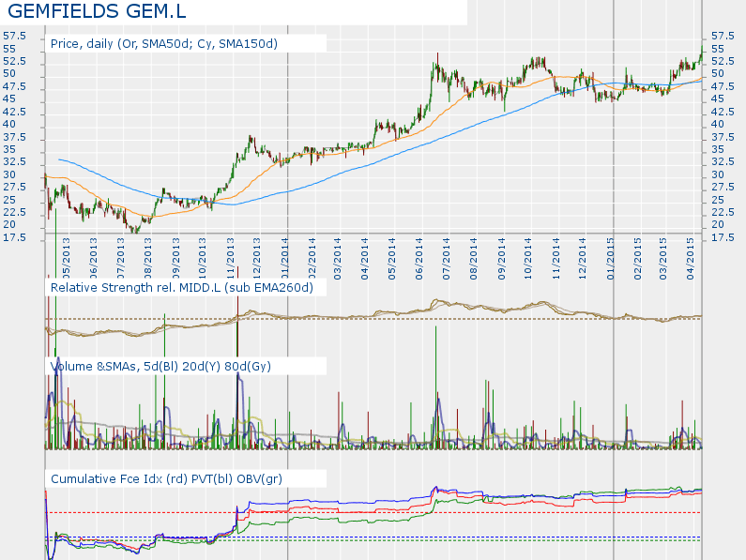
Task: Select the 10/2014 date label
Action: 528,258
